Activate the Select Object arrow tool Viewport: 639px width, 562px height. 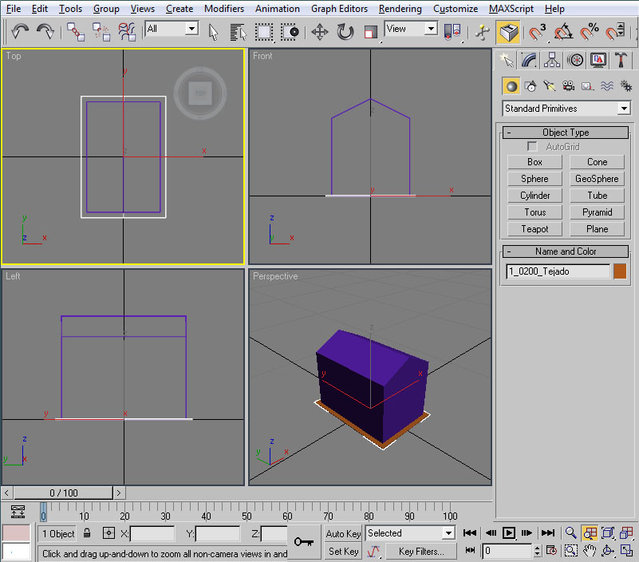213,31
